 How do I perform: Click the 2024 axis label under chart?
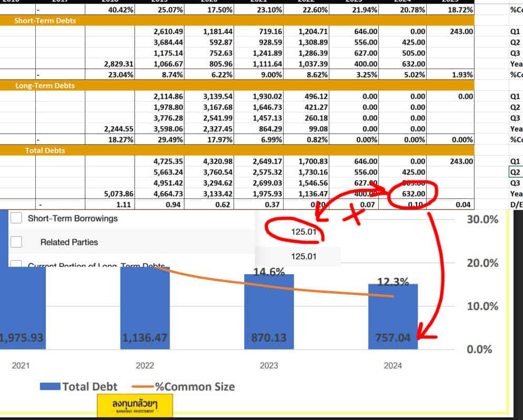(392, 365)
